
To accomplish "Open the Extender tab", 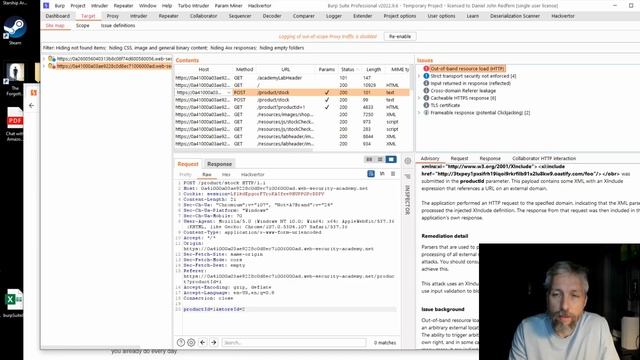I will click(362, 16).
